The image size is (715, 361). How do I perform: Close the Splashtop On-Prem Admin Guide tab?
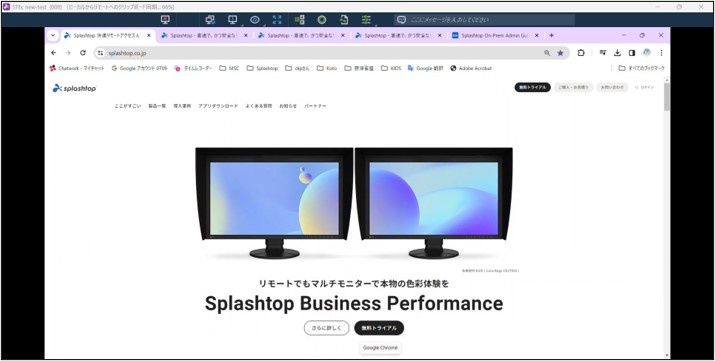[537, 35]
